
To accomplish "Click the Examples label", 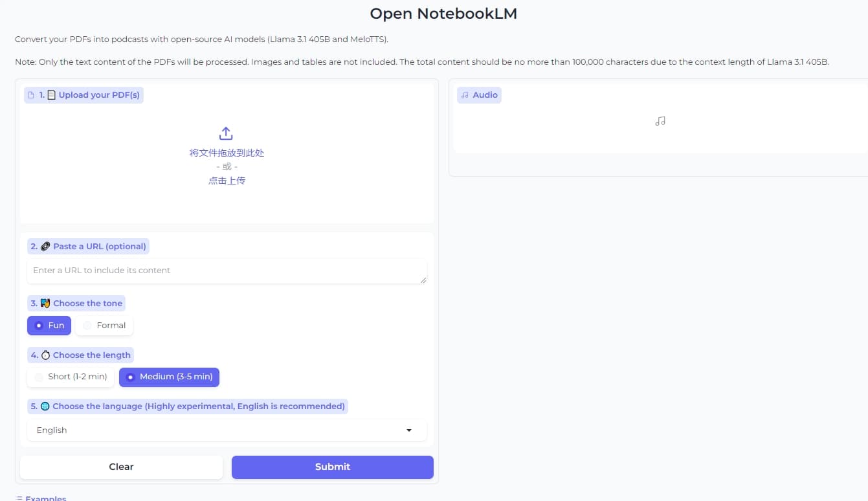I will pyautogui.click(x=46, y=498).
